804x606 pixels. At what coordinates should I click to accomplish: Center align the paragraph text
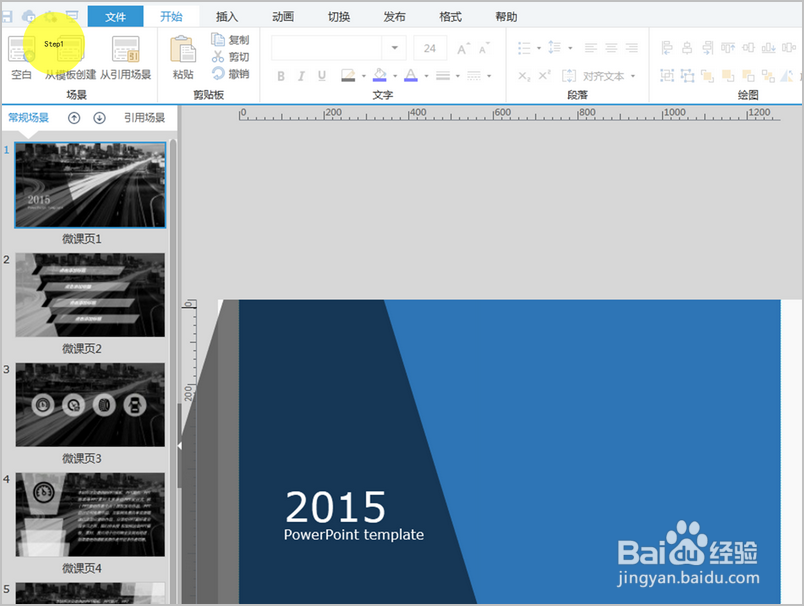[x=611, y=48]
